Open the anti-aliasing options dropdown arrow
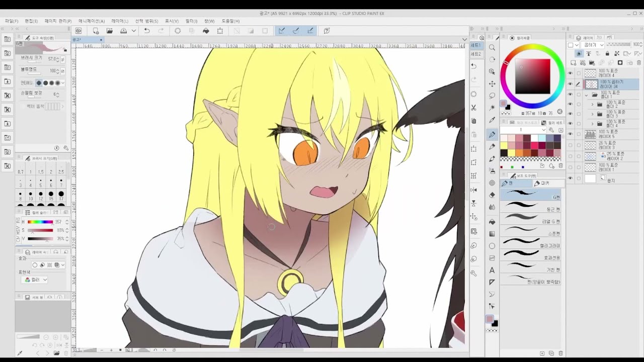Viewport: 644px width, 362px height. click(63, 83)
